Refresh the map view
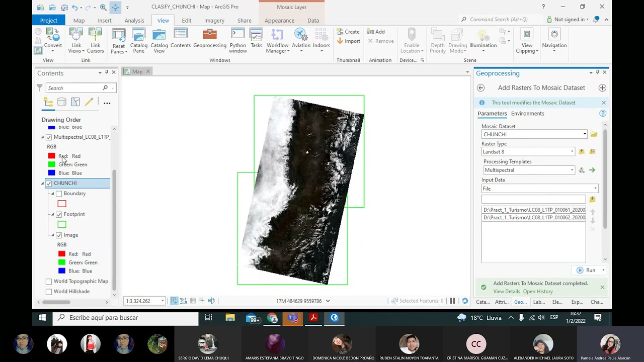 465,301
